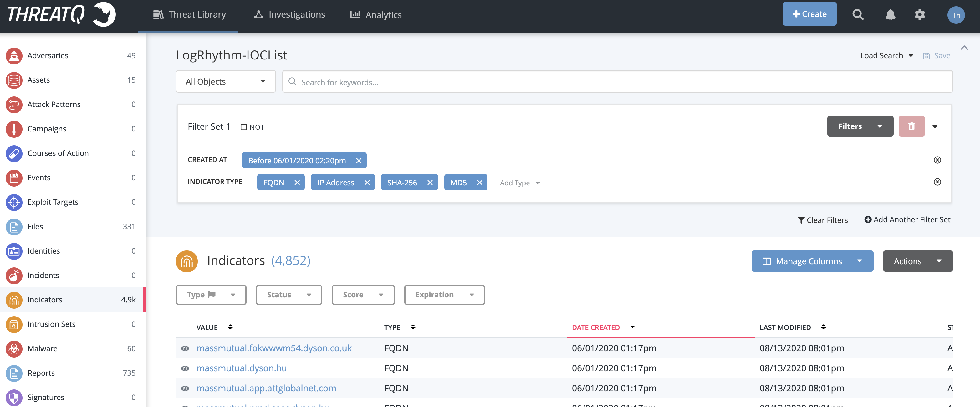980x407 pixels.
Task: Focus the Search for keywords field
Action: pyautogui.click(x=617, y=81)
